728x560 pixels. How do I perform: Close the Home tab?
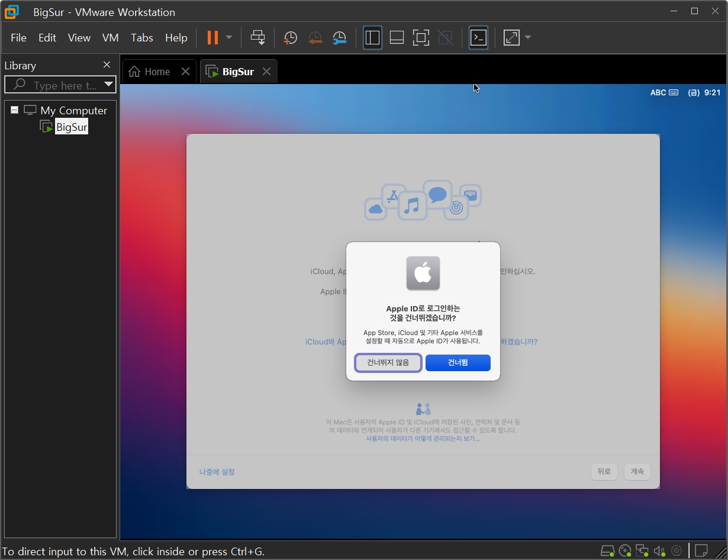(185, 72)
